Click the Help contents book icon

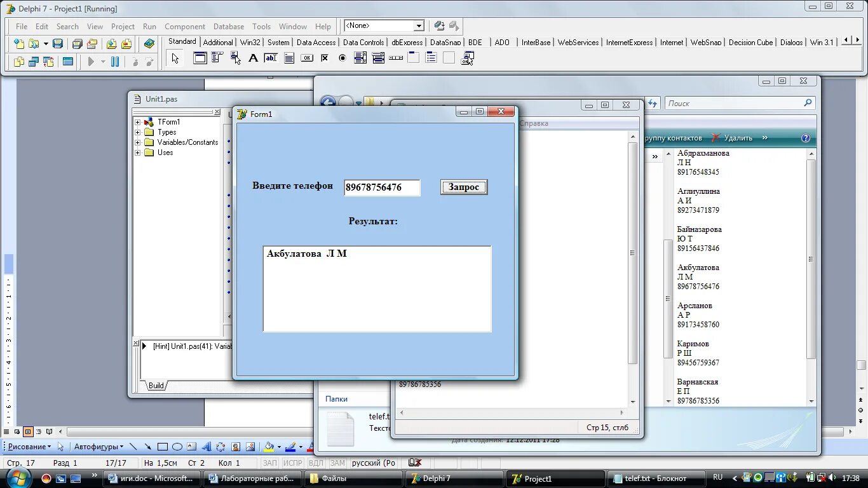pyautogui.click(x=149, y=44)
